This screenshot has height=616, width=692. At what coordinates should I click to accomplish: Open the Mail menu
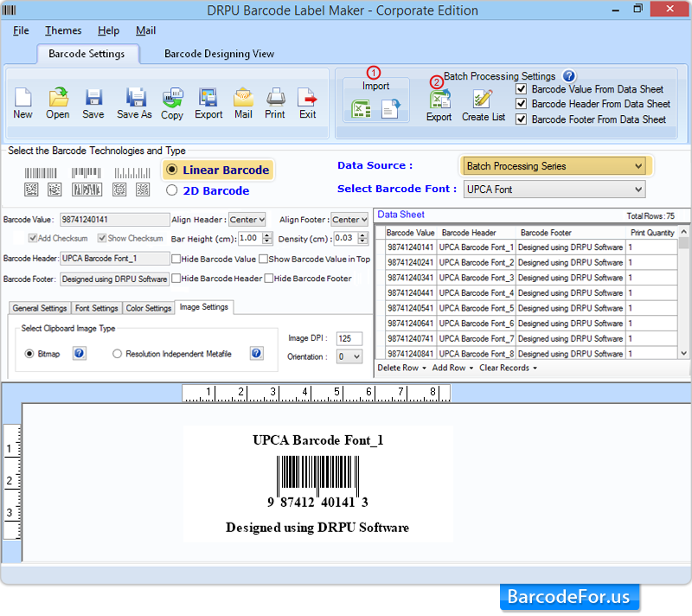(x=145, y=30)
